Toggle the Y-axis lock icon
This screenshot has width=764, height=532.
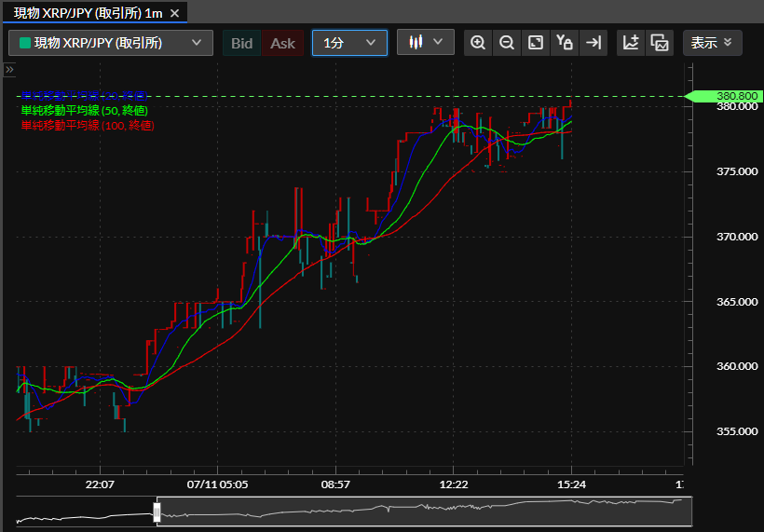click(x=565, y=43)
